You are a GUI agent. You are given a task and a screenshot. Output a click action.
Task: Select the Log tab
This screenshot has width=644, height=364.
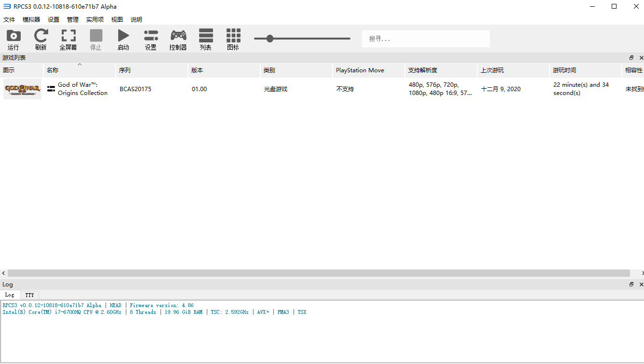(10, 295)
